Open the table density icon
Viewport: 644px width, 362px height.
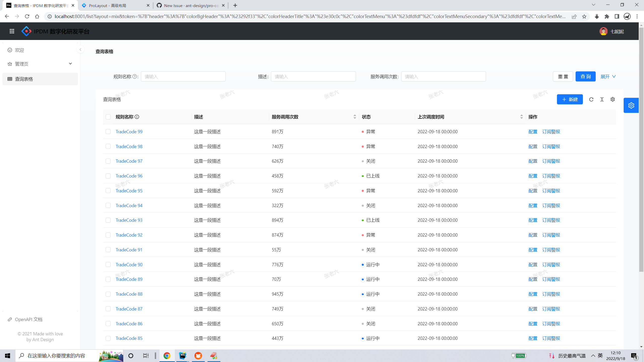click(x=602, y=100)
